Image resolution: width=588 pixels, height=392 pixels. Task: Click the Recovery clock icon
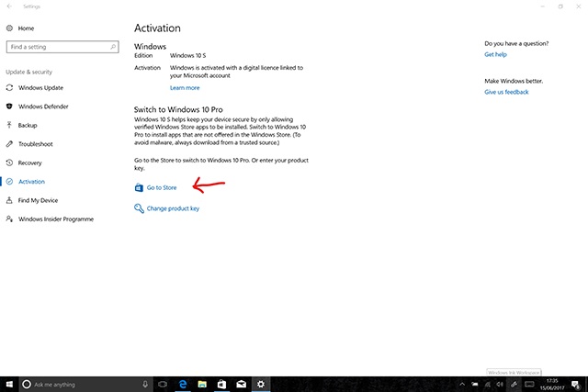10,162
